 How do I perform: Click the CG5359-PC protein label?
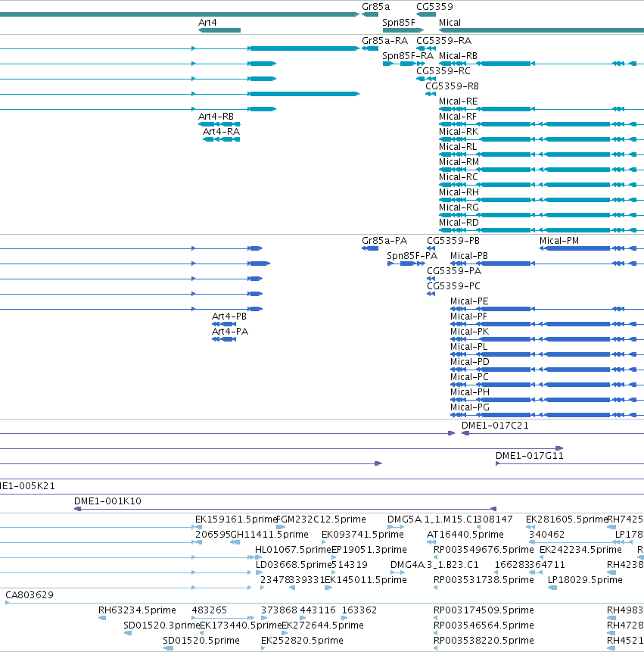click(x=453, y=286)
